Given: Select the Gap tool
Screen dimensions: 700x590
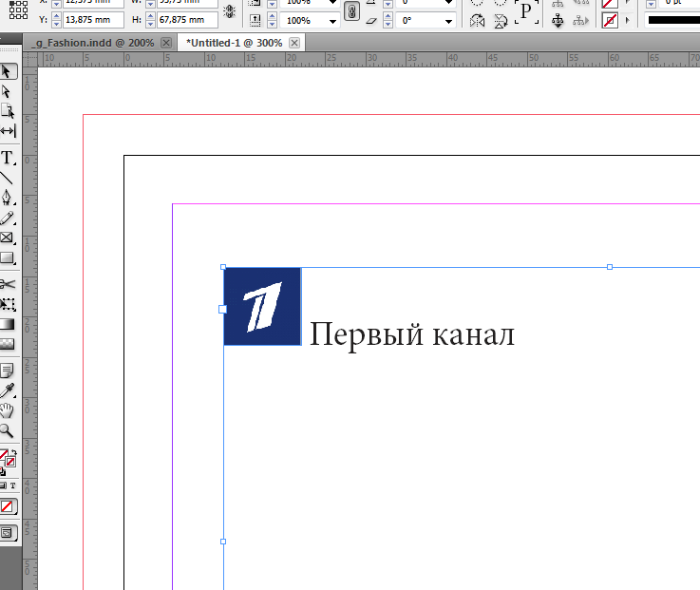Looking at the screenshot, I should 8,131.
